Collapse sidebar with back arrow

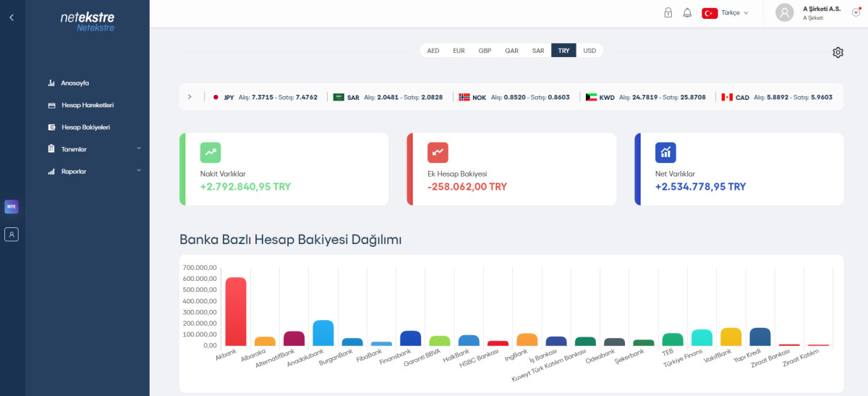click(x=12, y=17)
